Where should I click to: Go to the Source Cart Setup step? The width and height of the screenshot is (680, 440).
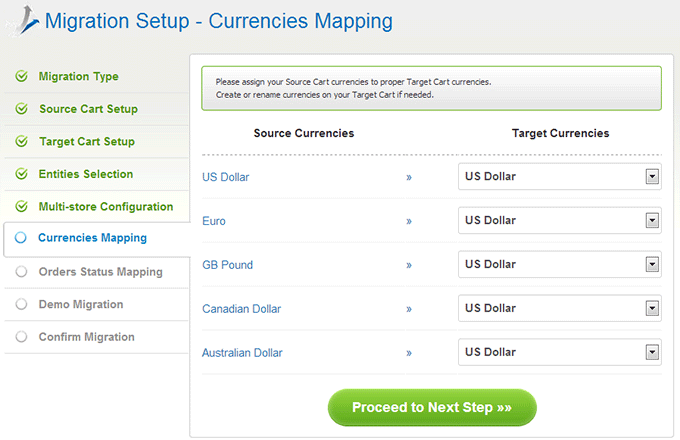click(88, 109)
